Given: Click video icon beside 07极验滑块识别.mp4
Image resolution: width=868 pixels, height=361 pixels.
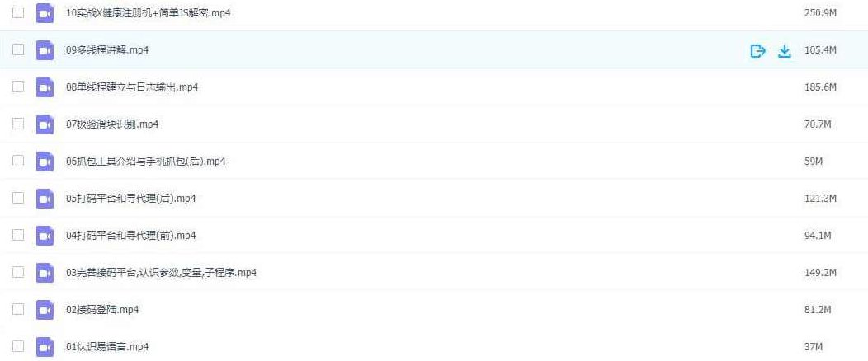Looking at the screenshot, I should click(45, 124).
